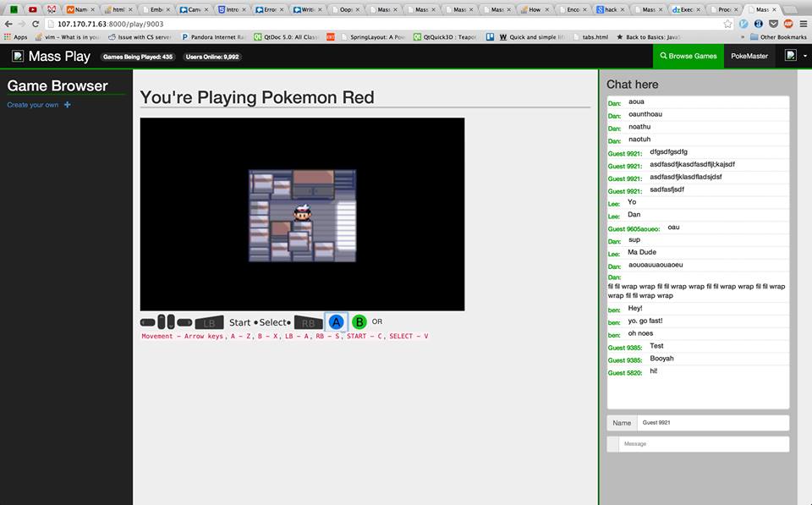Click the Games Being Played: 435 badge
812x505 pixels.
138,57
